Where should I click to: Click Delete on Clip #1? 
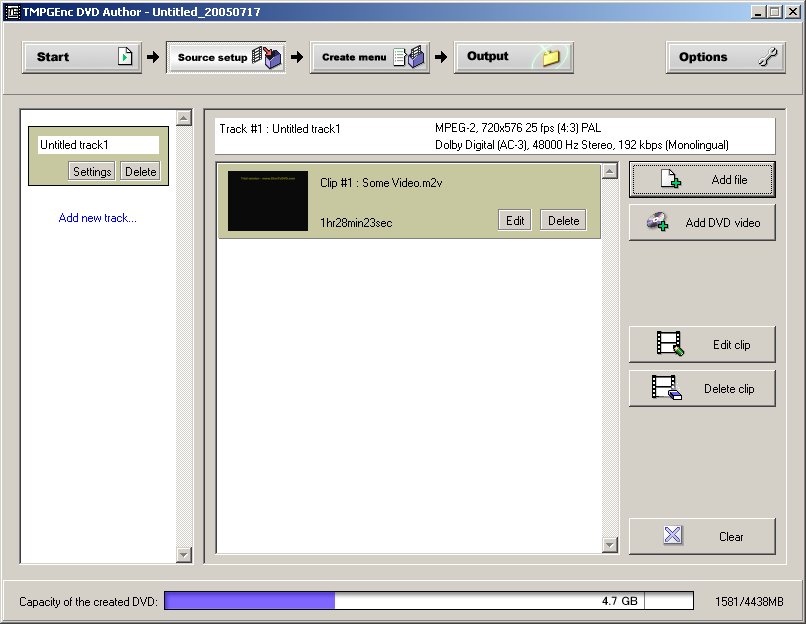[x=563, y=221]
